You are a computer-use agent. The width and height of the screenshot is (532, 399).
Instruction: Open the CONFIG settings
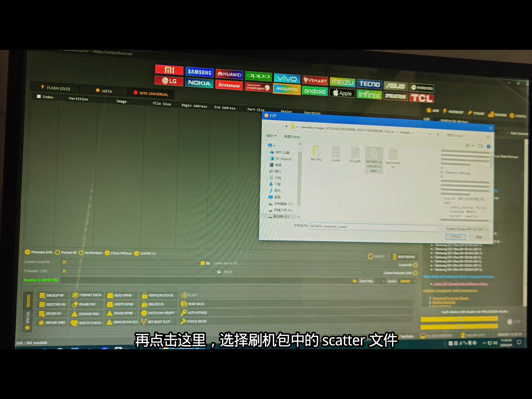click(x=518, y=116)
